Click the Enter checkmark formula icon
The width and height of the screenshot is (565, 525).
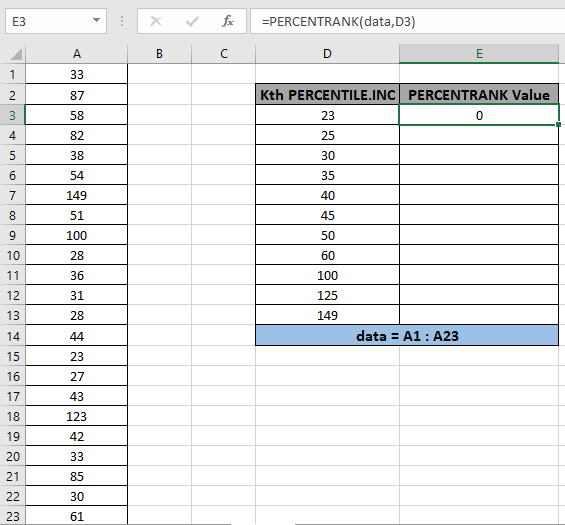click(192, 21)
